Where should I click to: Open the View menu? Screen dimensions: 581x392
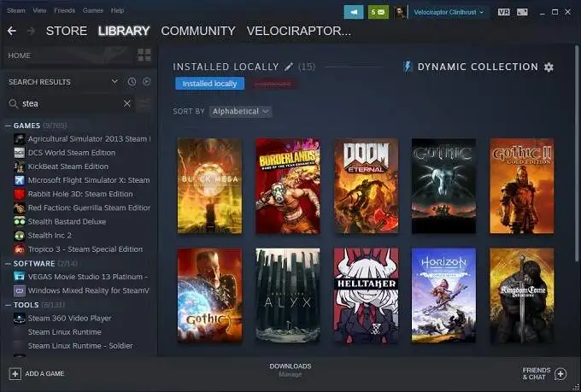point(39,10)
